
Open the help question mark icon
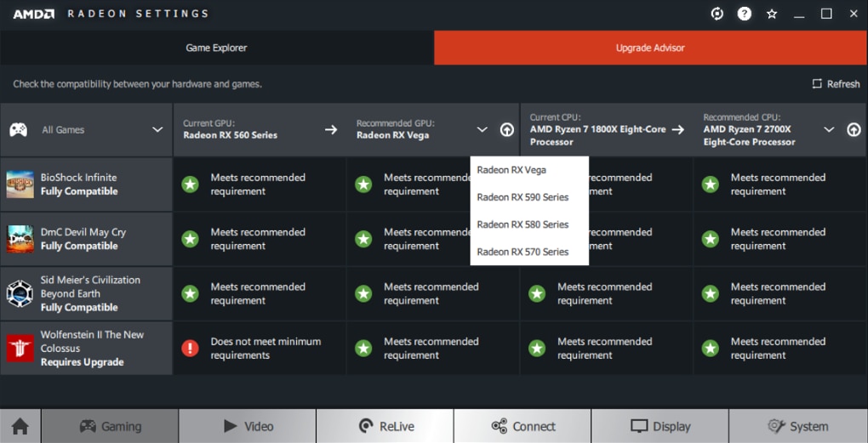click(x=744, y=14)
